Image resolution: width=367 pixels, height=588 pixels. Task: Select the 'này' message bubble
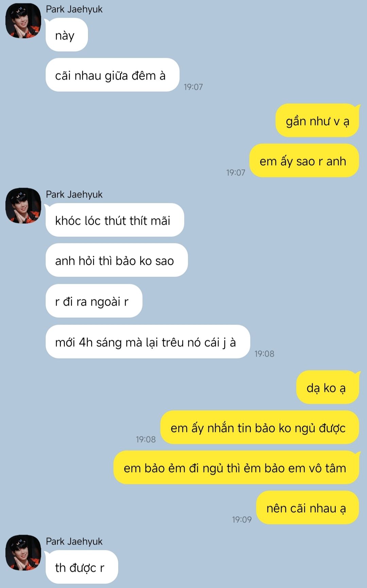[67, 35]
